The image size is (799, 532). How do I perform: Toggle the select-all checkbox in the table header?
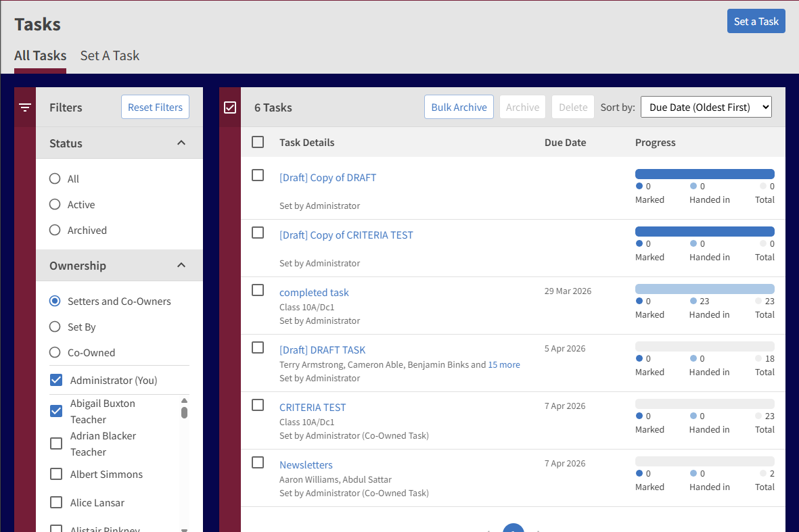pos(258,142)
